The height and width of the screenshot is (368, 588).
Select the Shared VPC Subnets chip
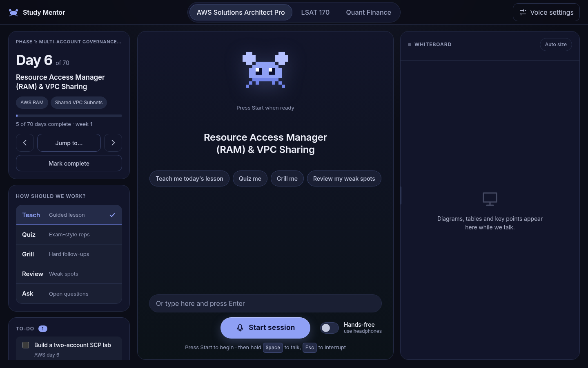pos(79,103)
